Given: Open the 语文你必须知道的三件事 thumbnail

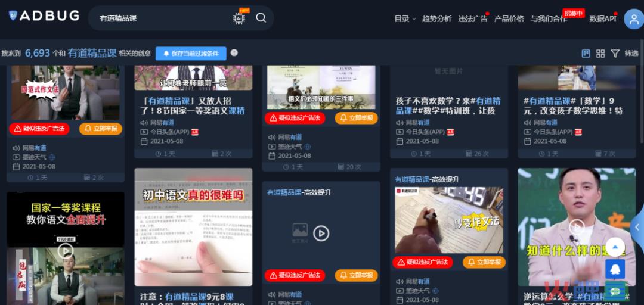Looking at the screenshot, I should click(321, 87).
